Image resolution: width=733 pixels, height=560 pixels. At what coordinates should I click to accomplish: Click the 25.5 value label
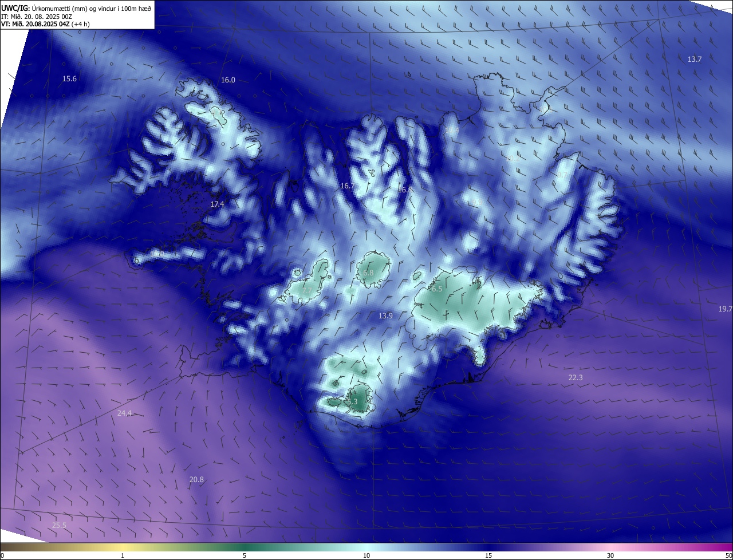coord(59,526)
